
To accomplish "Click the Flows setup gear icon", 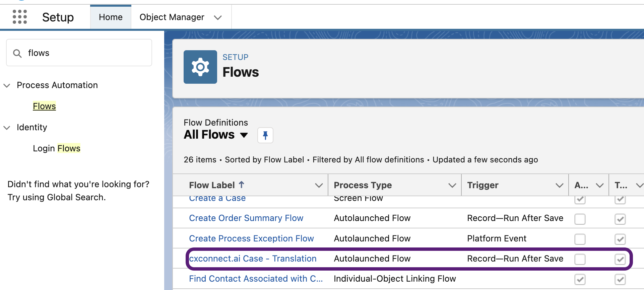I will tap(200, 67).
